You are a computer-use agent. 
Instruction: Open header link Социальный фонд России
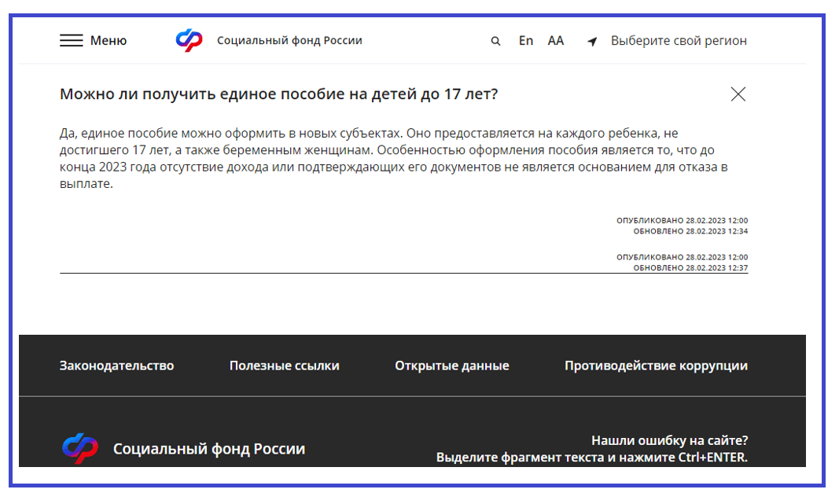point(289,41)
